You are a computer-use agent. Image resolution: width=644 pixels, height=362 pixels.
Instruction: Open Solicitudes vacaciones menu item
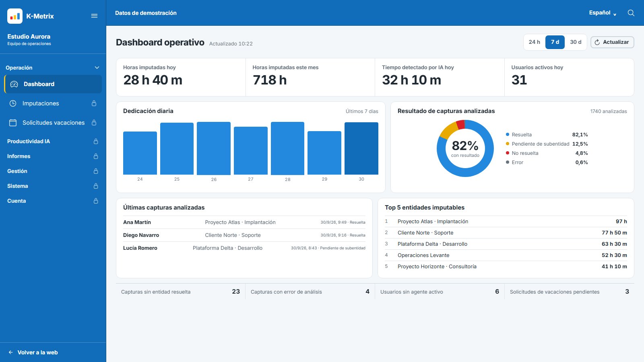[53, 123]
